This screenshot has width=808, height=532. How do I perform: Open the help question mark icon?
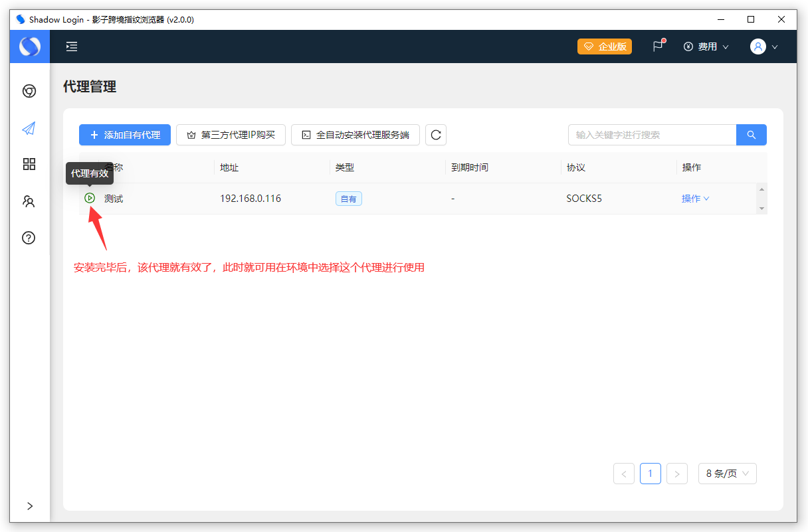click(x=29, y=238)
